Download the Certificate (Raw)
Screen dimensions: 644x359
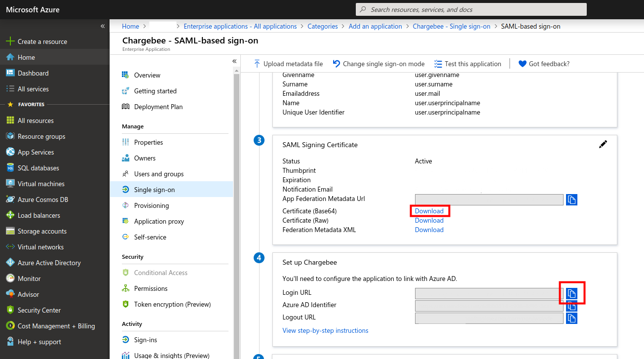429,220
